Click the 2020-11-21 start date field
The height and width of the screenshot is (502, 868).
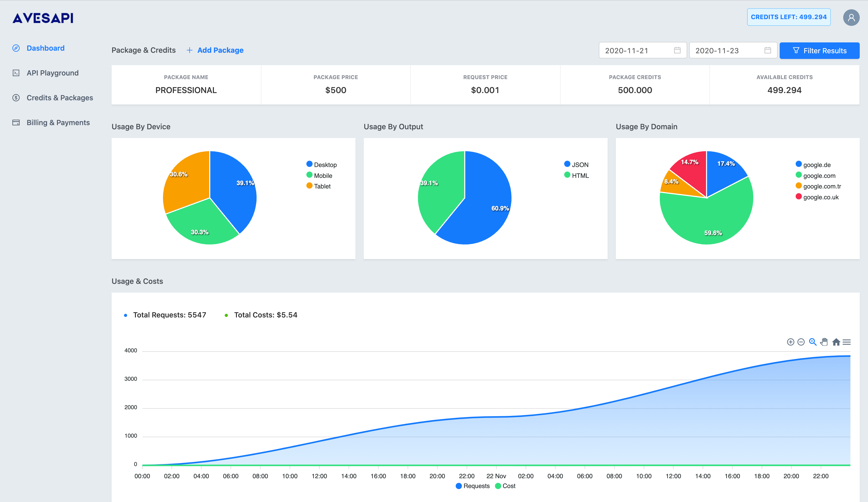coord(642,50)
